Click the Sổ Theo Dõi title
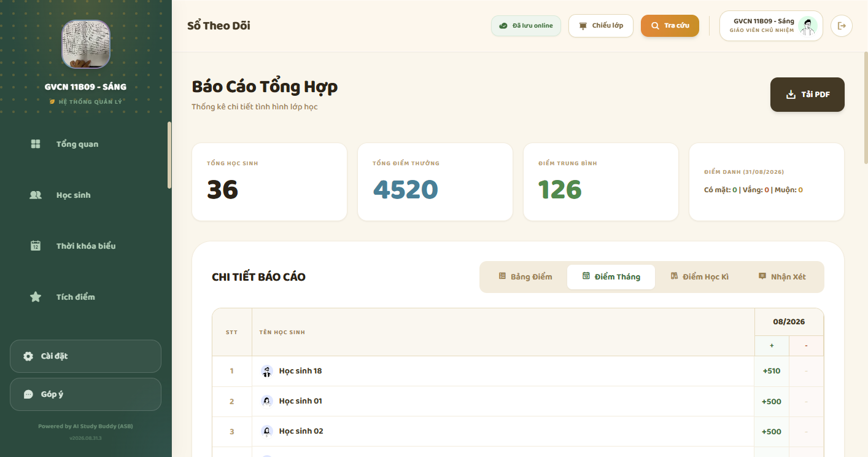 (219, 26)
